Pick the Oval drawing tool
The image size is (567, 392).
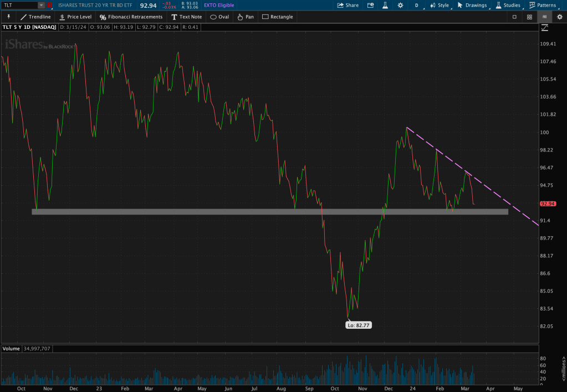219,17
